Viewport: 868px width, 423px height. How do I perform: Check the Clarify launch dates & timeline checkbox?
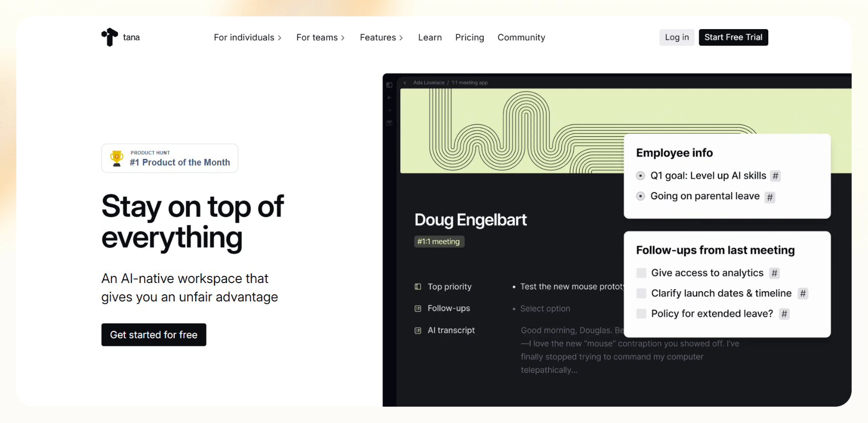(641, 293)
